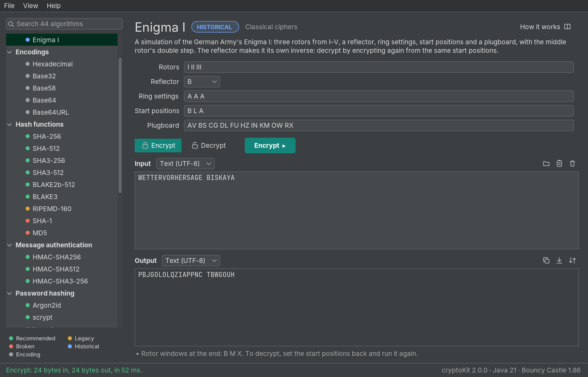Select BLAKE3 in the sidebar
This screenshot has width=588, height=377.
pyautogui.click(x=62, y=197)
